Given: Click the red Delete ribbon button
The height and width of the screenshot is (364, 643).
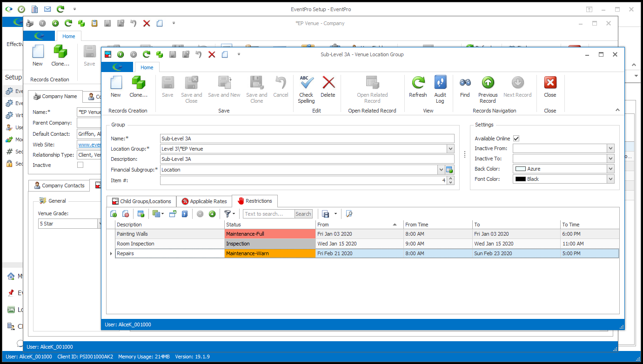Looking at the screenshot, I should tap(328, 86).
